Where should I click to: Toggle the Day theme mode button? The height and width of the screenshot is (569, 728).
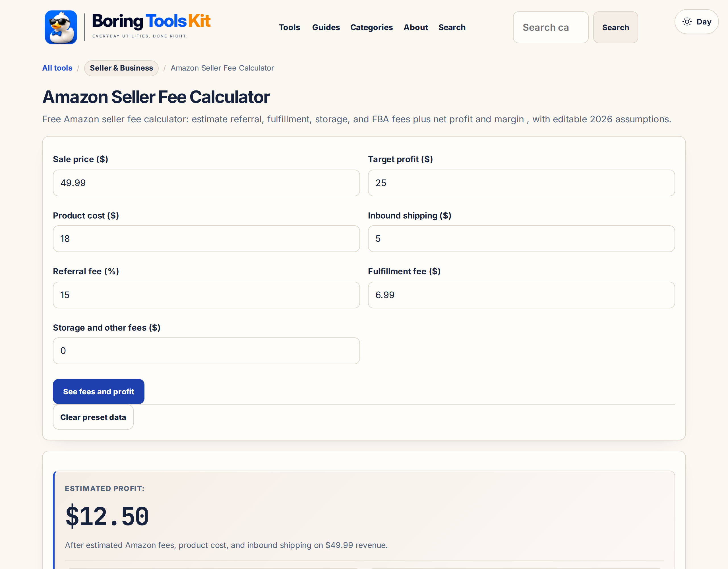[x=696, y=22]
